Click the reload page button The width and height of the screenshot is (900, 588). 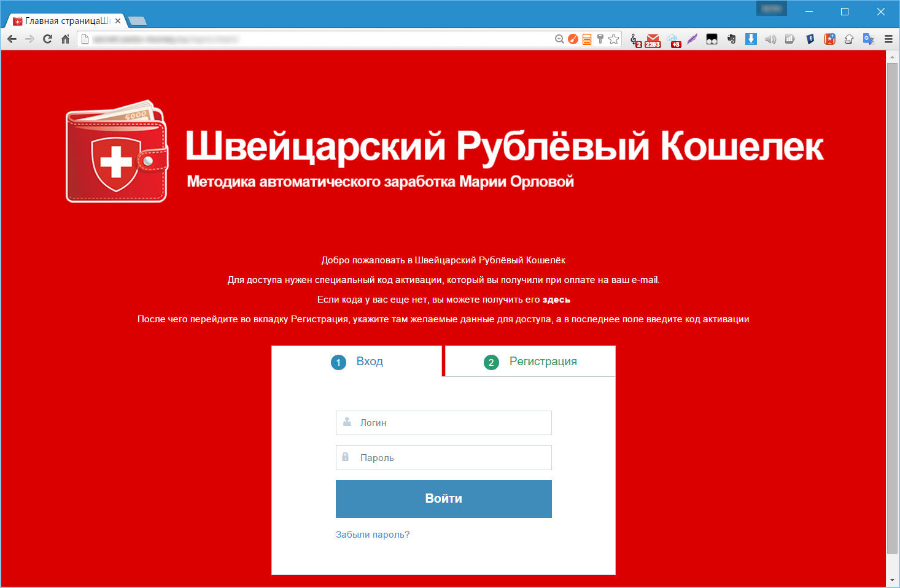(47, 39)
